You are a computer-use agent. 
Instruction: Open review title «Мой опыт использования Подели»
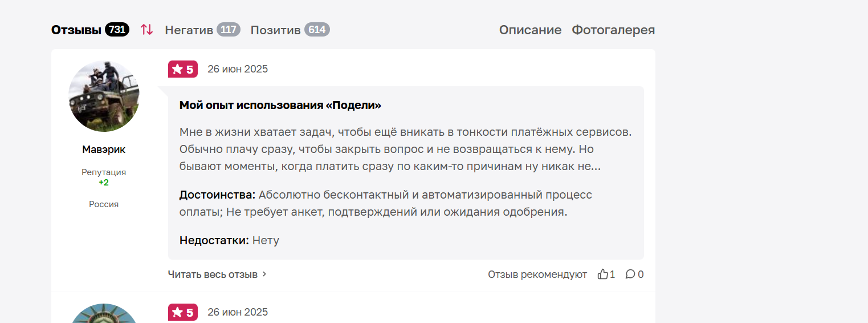[x=280, y=106]
